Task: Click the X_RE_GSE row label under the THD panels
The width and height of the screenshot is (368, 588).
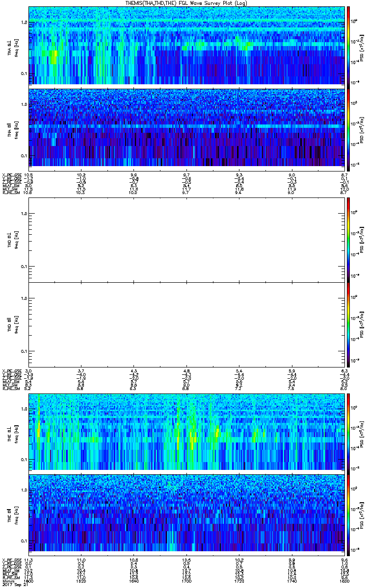Action: pyautogui.click(x=12, y=370)
